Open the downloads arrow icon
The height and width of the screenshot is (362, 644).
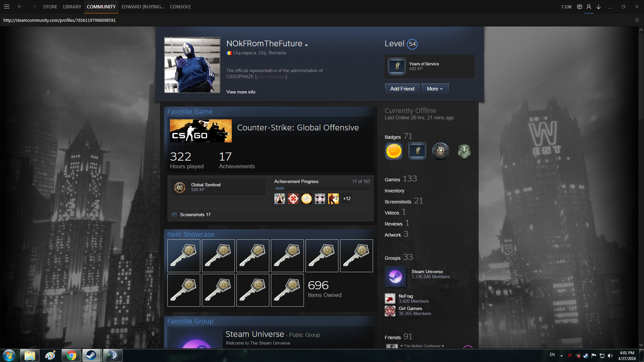(x=598, y=7)
